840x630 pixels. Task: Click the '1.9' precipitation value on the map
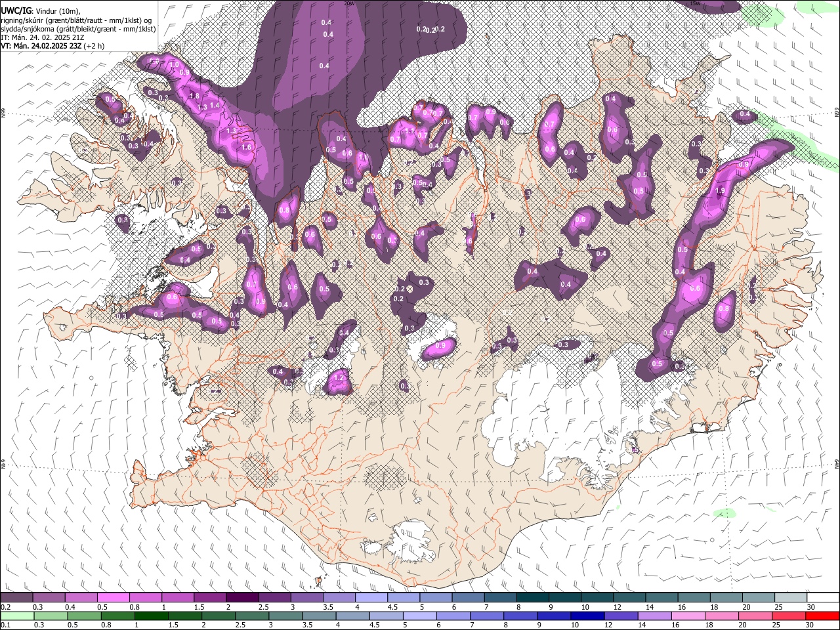(x=720, y=191)
